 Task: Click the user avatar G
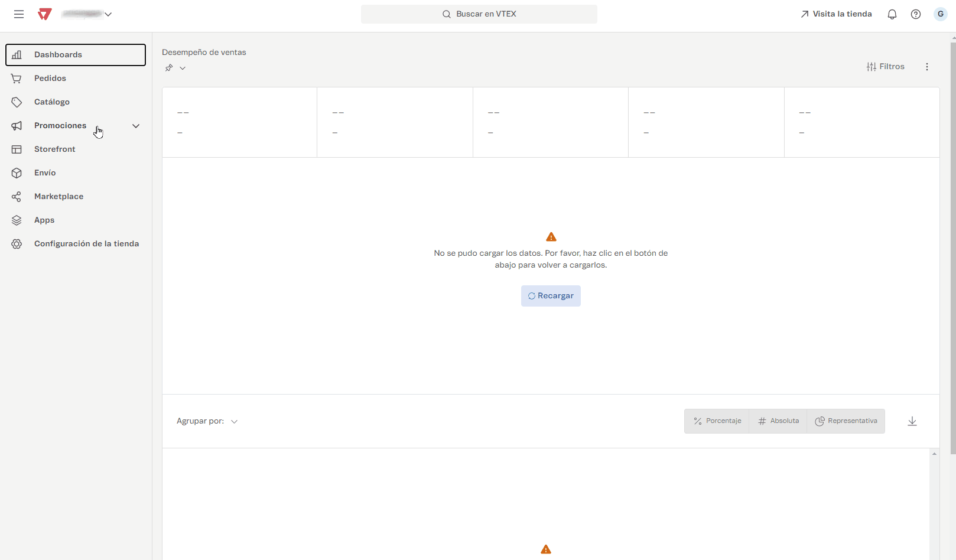click(x=940, y=14)
